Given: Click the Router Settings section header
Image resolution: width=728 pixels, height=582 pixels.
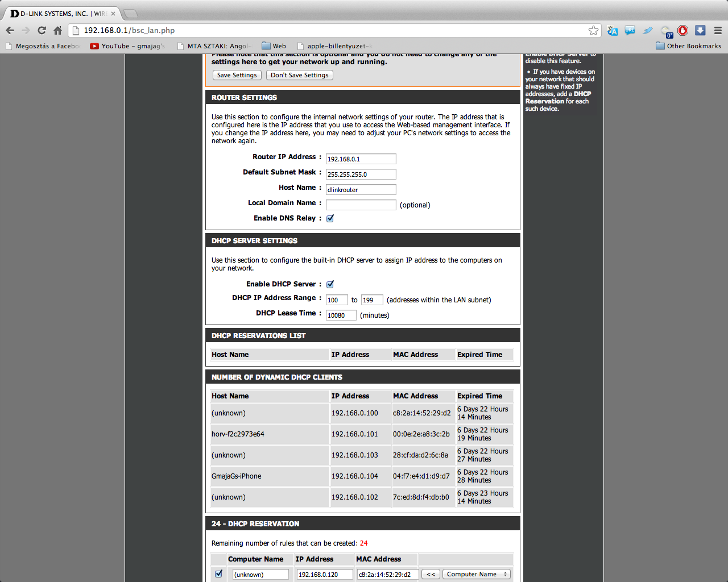Looking at the screenshot, I should click(x=363, y=97).
